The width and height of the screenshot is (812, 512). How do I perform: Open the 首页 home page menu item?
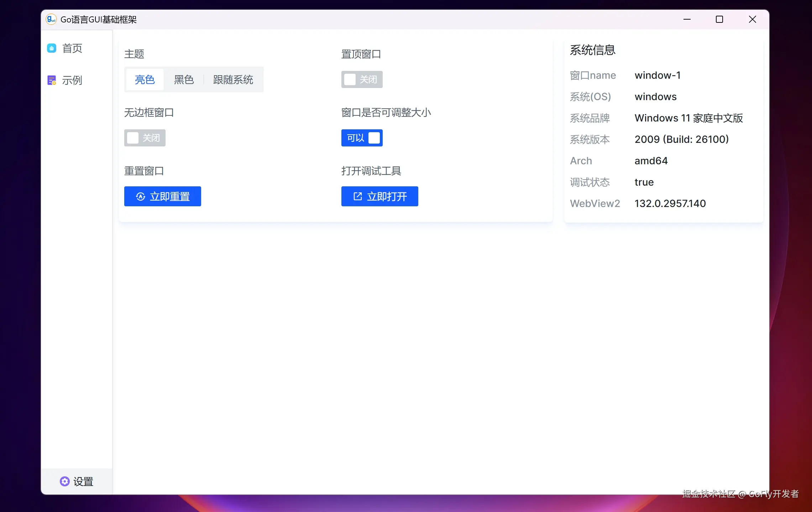[x=72, y=48]
